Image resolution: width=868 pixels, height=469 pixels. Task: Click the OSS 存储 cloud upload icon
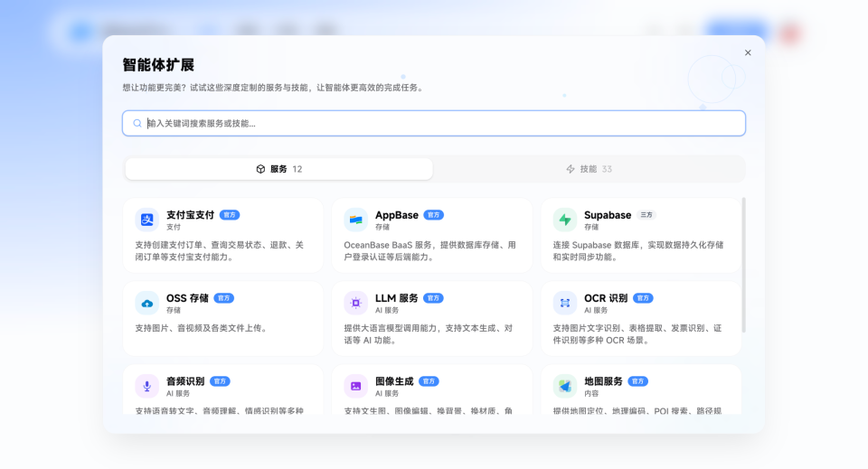pyautogui.click(x=146, y=303)
